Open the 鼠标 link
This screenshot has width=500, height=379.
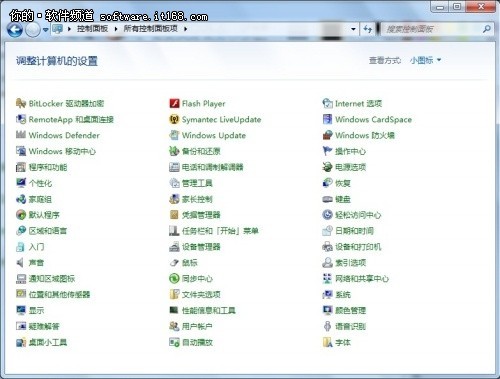[x=189, y=263]
